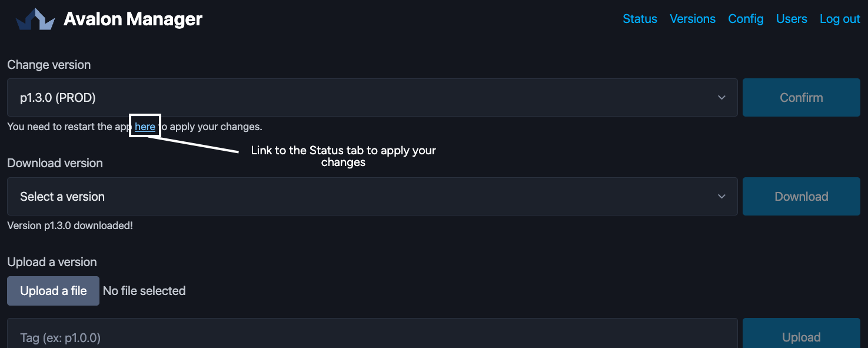Click the "Upload a file" button
Screen dimensions: 868x348
53,291
